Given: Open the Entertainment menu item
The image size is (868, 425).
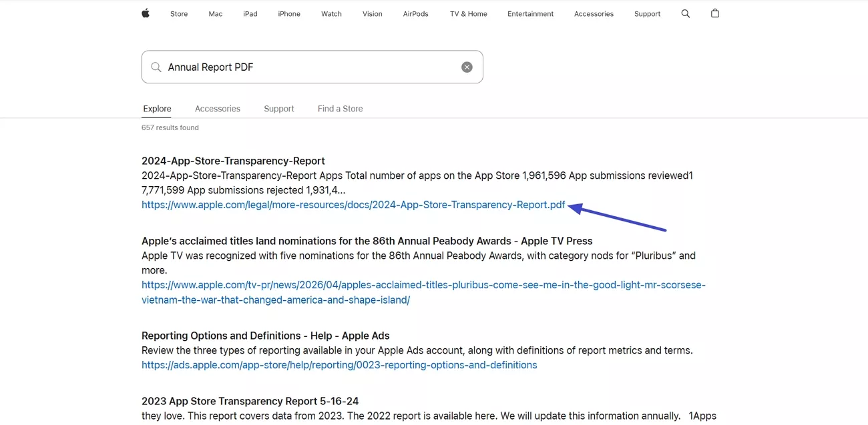Looking at the screenshot, I should 530,13.
